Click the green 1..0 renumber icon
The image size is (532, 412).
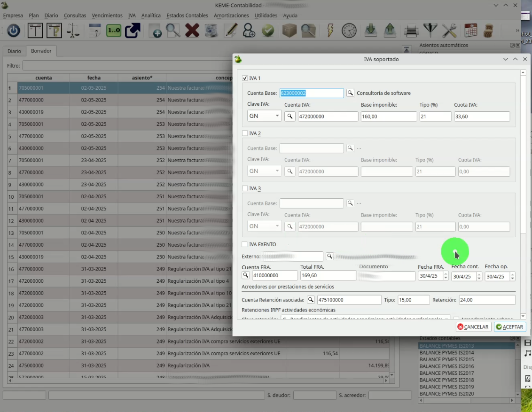pos(114,31)
